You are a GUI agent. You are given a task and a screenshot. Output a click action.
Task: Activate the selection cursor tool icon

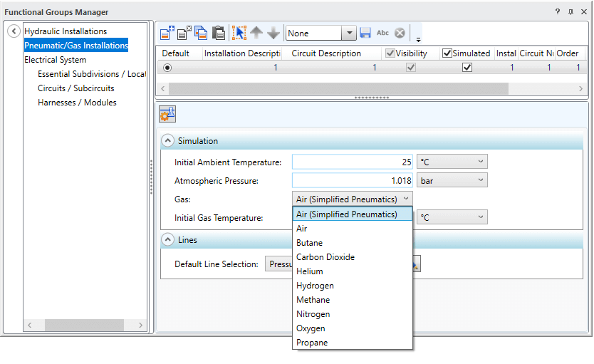[239, 33]
